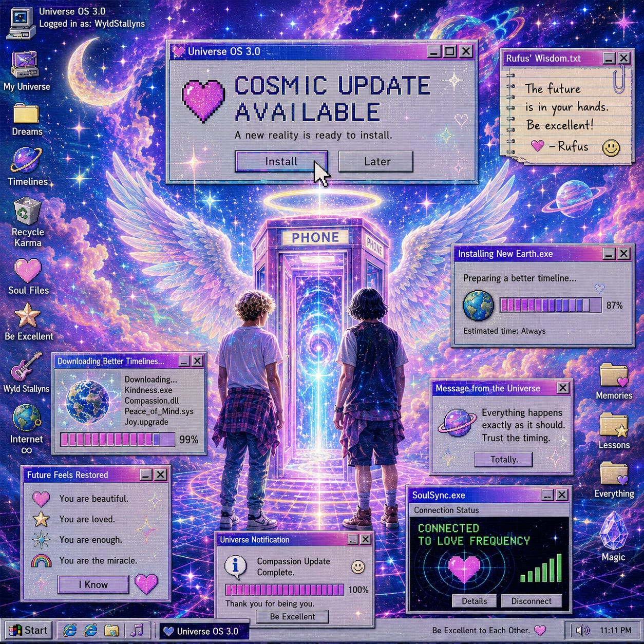Viewport: 644px width, 644px height.
Task: Click smiley face in Universe Notification
Action: click(358, 567)
